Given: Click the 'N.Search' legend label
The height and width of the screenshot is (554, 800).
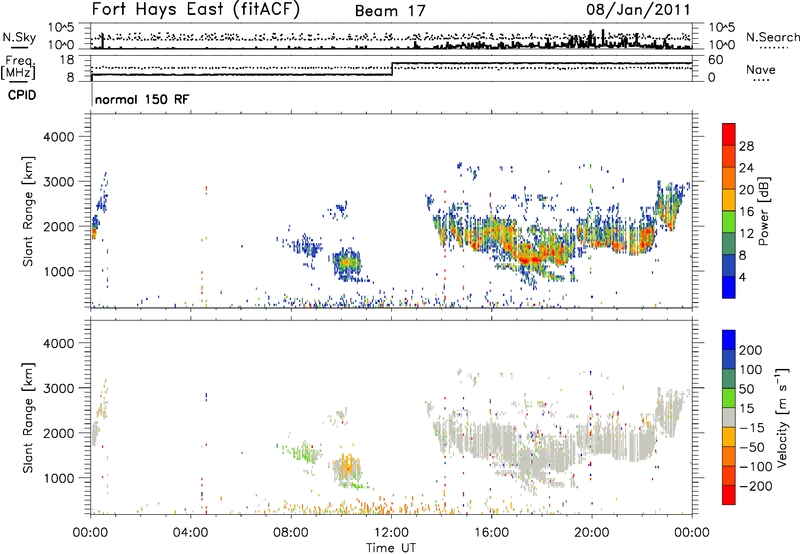Looking at the screenshot, I should pos(772,37).
